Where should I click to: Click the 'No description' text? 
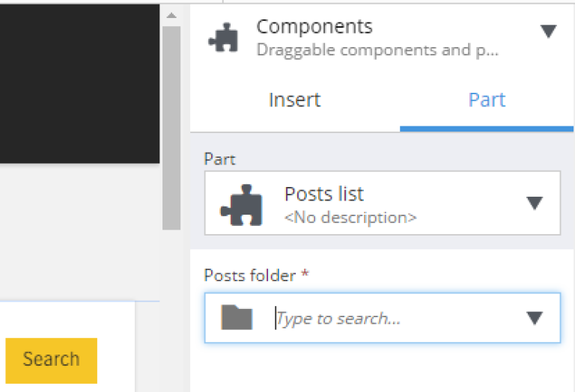(350, 218)
